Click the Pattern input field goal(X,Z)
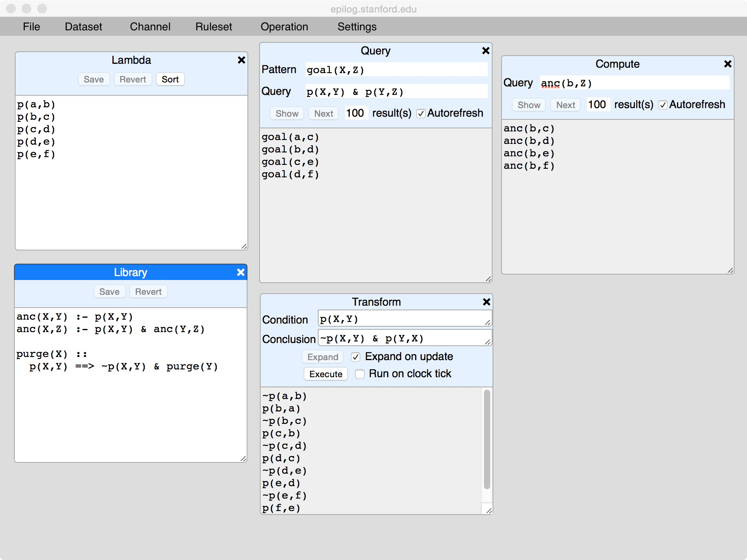The image size is (747, 560). tap(396, 70)
